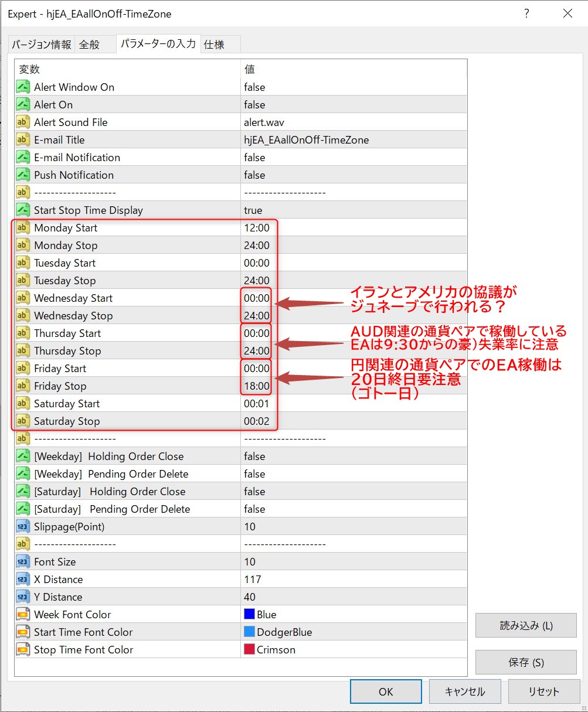588x712 pixels.
Task: Click the 読み込み (L) button
Action: (x=526, y=625)
